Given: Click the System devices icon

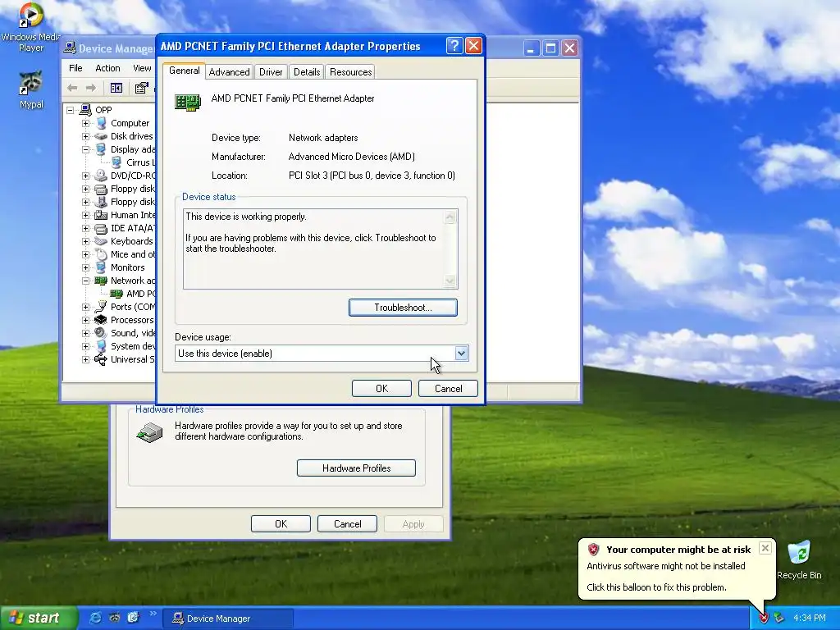Looking at the screenshot, I should tap(101, 346).
